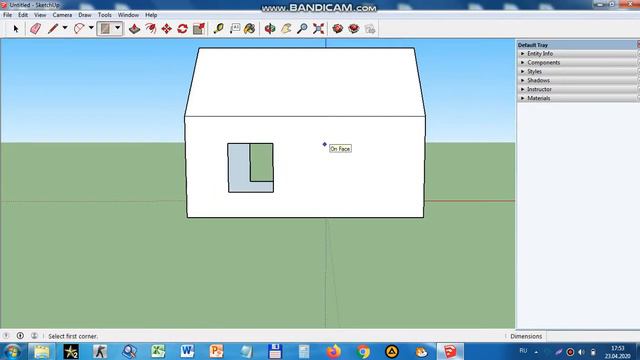The height and width of the screenshot is (360, 640).
Task: Open shape tool variants dropdown arrow
Action: [x=118, y=28]
